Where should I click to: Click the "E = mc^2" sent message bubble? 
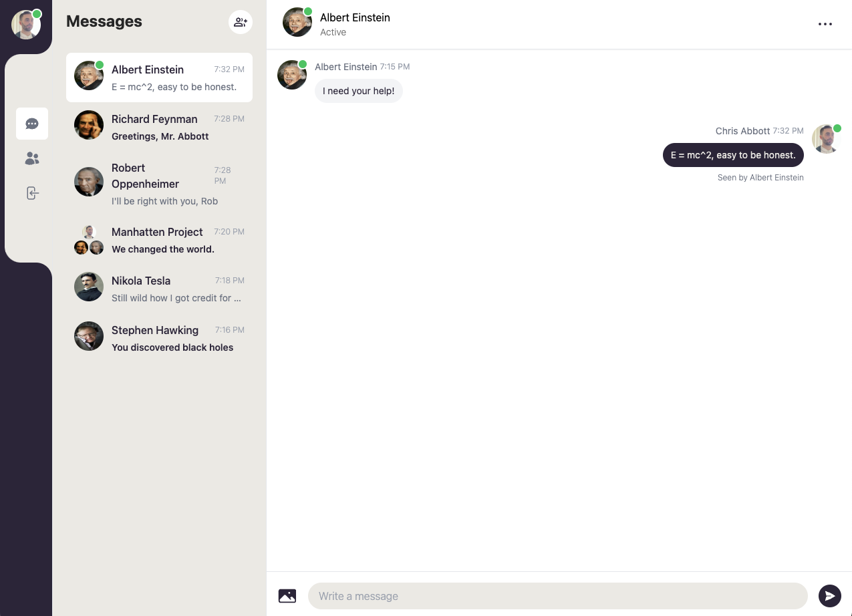[733, 155]
